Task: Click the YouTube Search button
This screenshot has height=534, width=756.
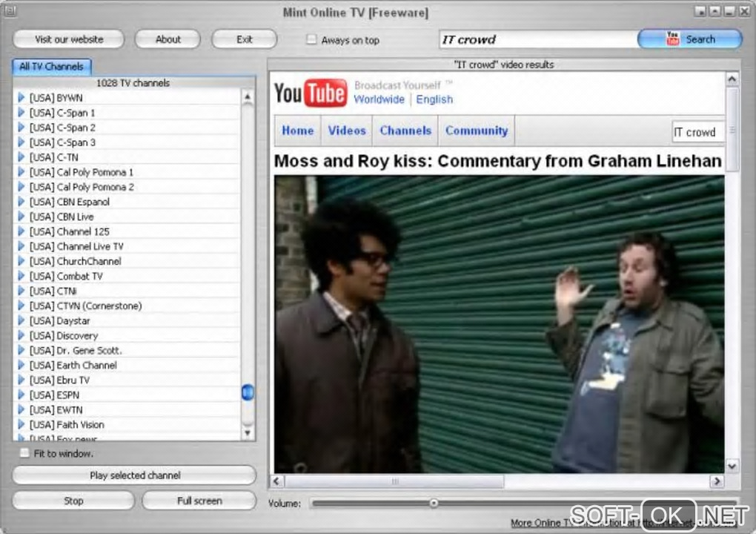Action: tap(690, 39)
